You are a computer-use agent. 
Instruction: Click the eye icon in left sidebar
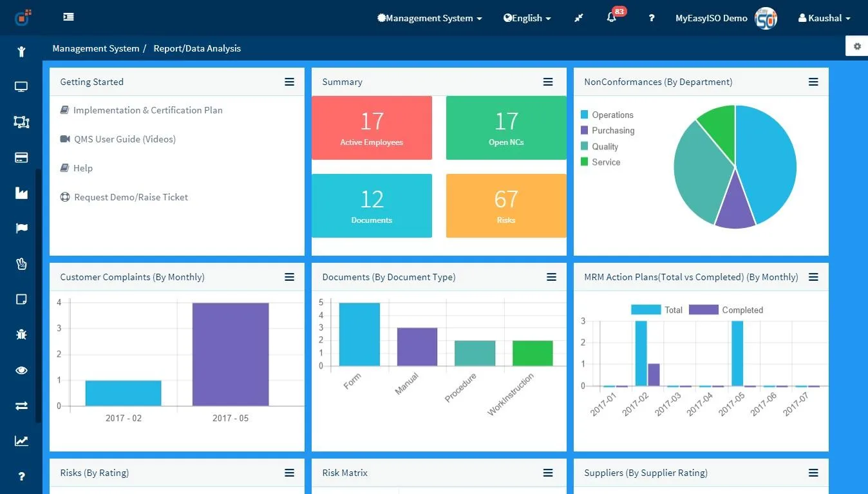click(x=21, y=370)
